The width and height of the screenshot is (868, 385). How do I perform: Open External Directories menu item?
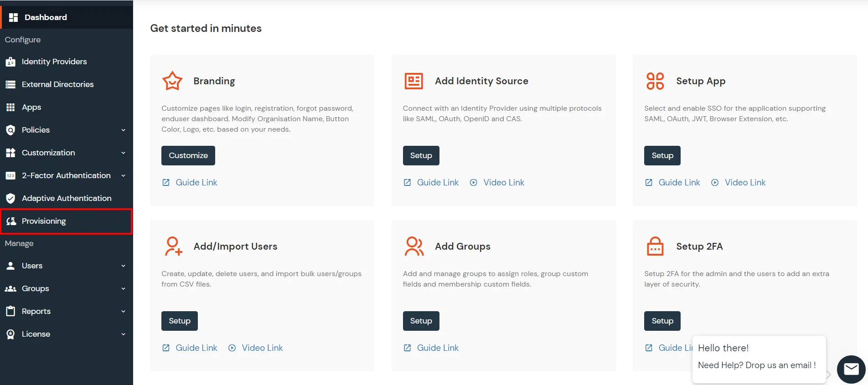pos(67,84)
